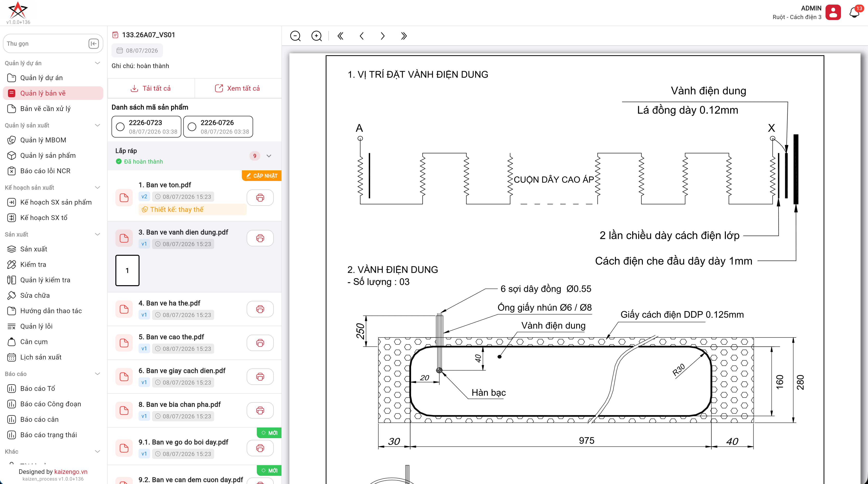Open Cân cụm menu item
The width and height of the screenshot is (868, 484).
[53, 342]
